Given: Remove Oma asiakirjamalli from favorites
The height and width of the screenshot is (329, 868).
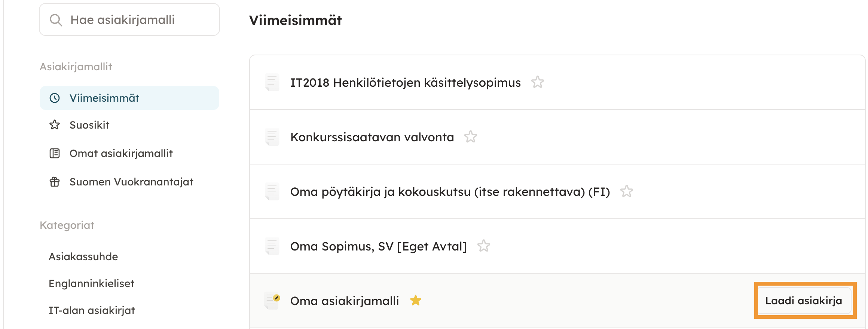Looking at the screenshot, I should coord(416,300).
